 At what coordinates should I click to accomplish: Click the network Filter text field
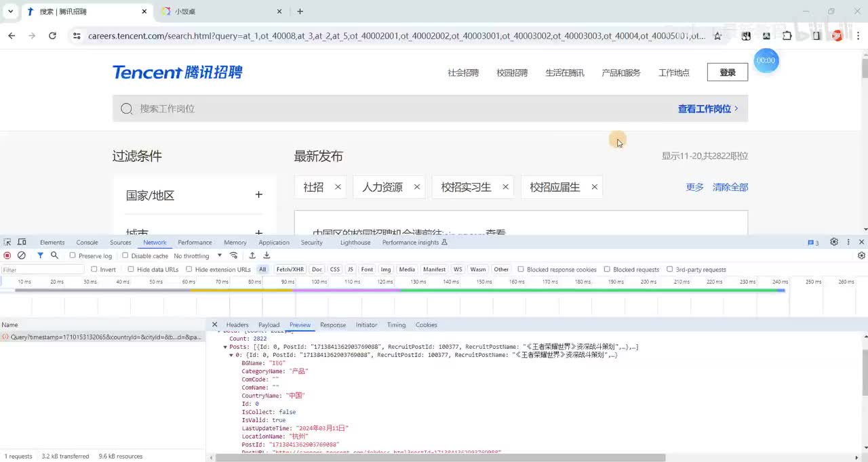pos(43,270)
